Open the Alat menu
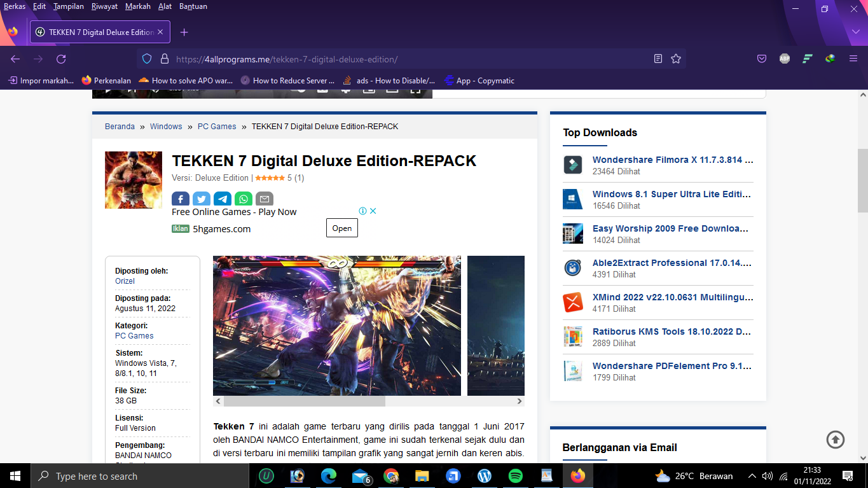The image size is (868, 488). 165,6
